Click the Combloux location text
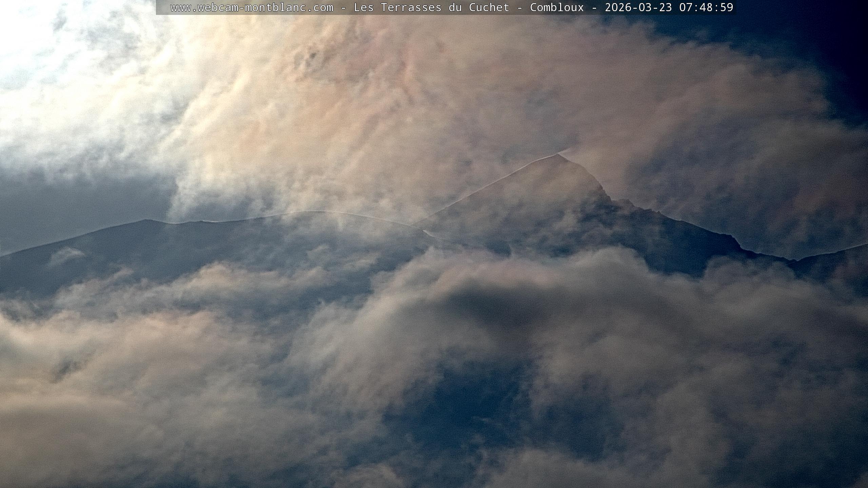868x488 pixels. pyautogui.click(x=557, y=7)
